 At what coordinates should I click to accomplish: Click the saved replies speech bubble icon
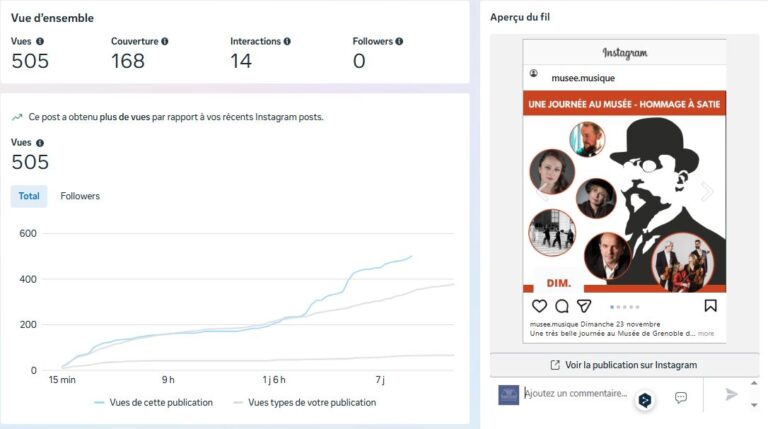tap(681, 397)
